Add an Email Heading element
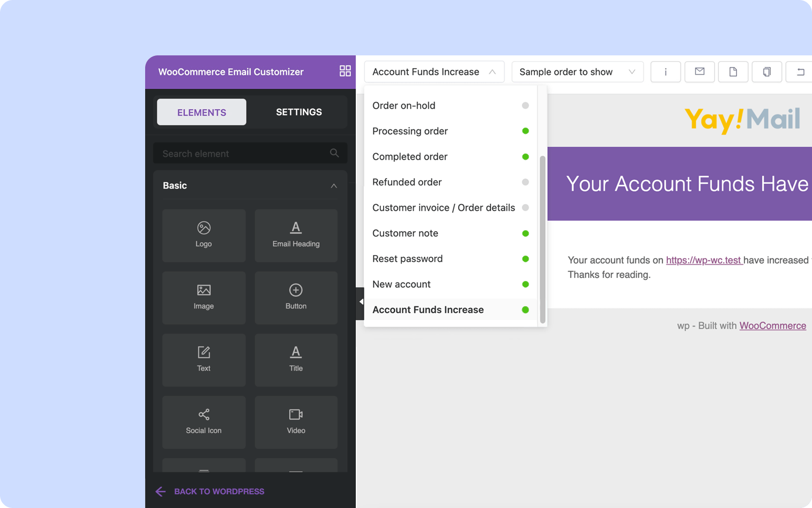The image size is (812, 508). [x=296, y=236]
